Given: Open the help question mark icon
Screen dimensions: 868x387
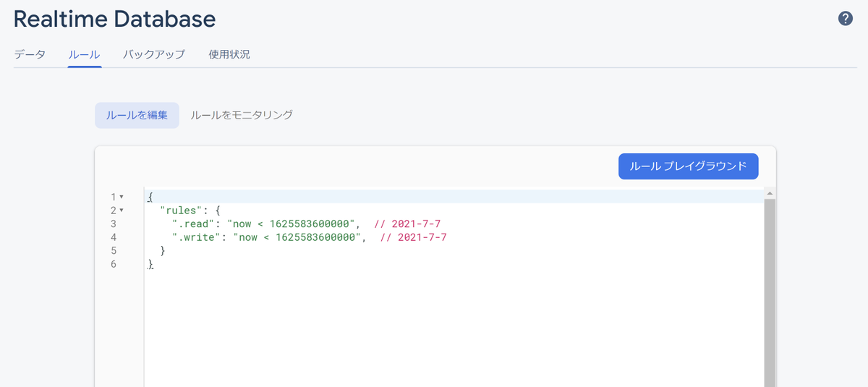Looking at the screenshot, I should (846, 19).
